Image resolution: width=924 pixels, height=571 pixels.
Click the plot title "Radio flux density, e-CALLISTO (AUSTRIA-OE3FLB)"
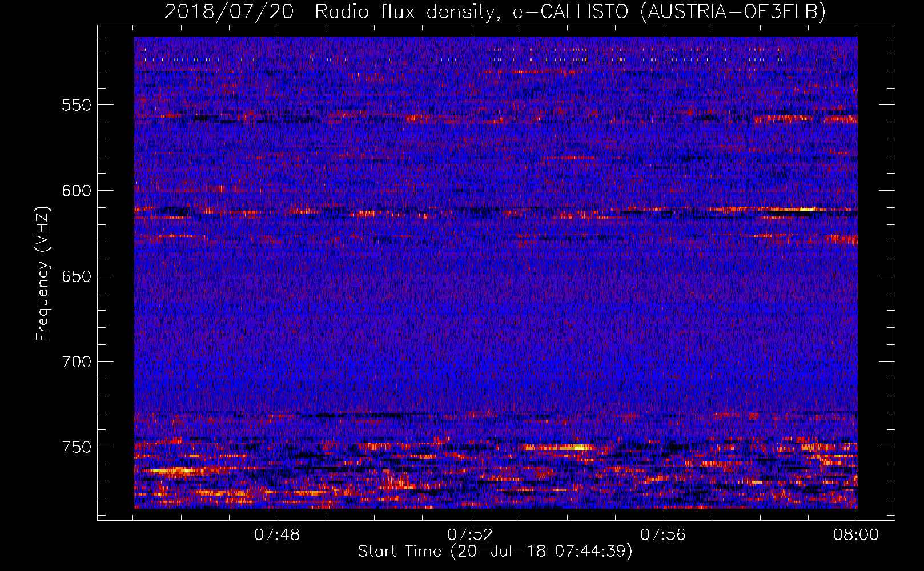pyautogui.click(x=570, y=11)
